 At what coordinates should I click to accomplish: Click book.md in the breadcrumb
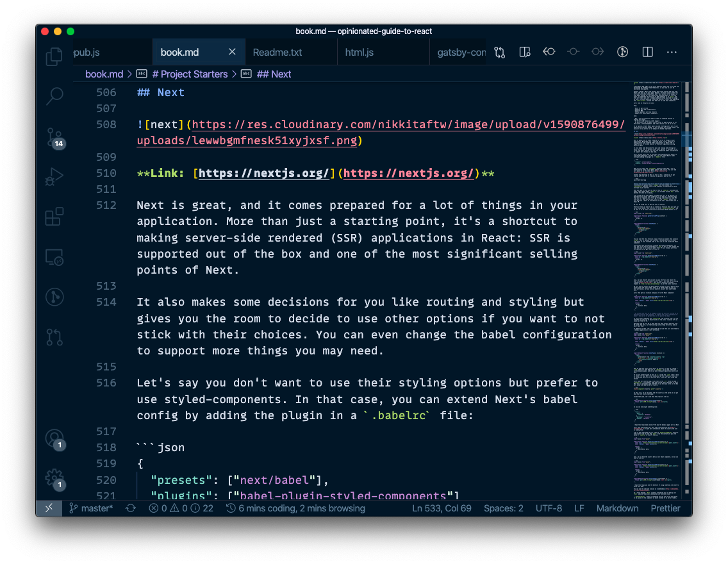[x=104, y=74]
